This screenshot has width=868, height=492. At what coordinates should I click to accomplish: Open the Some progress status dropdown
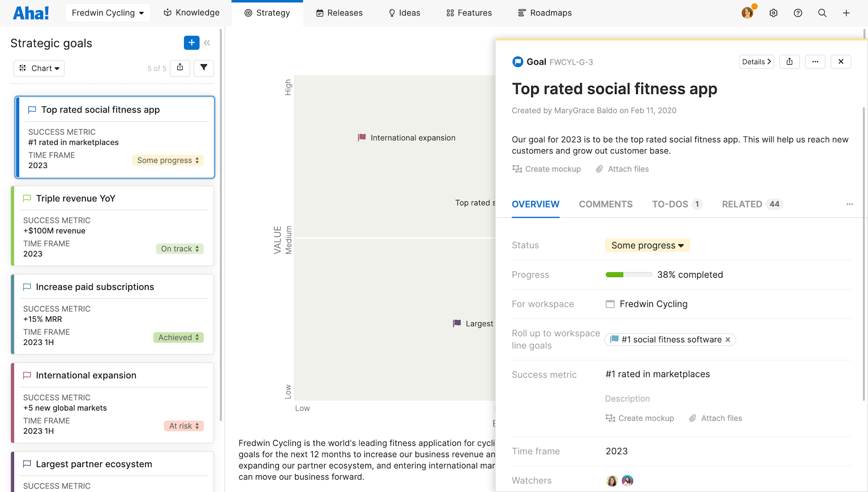[647, 245]
